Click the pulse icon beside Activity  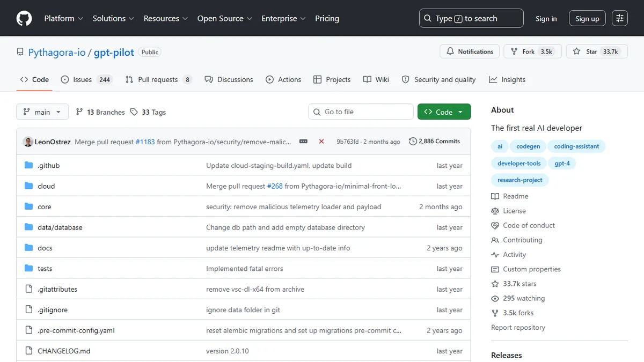(495, 255)
